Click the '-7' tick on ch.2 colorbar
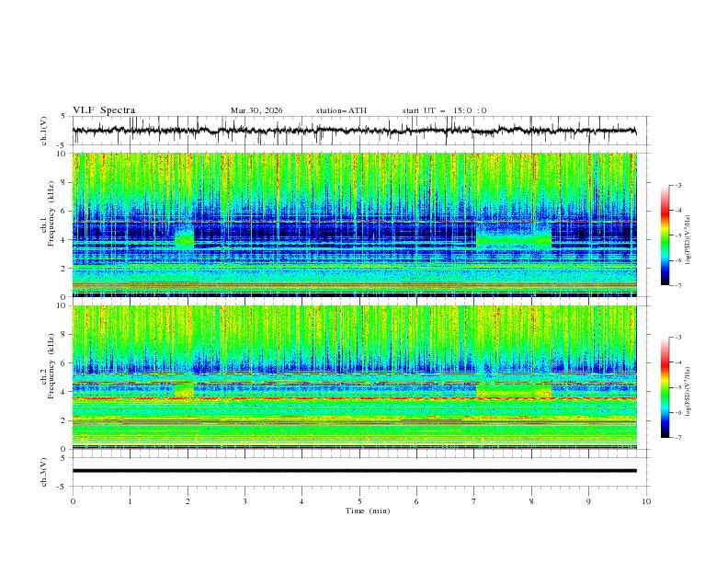This screenshot has height=563, width=728. coord(677,438)
